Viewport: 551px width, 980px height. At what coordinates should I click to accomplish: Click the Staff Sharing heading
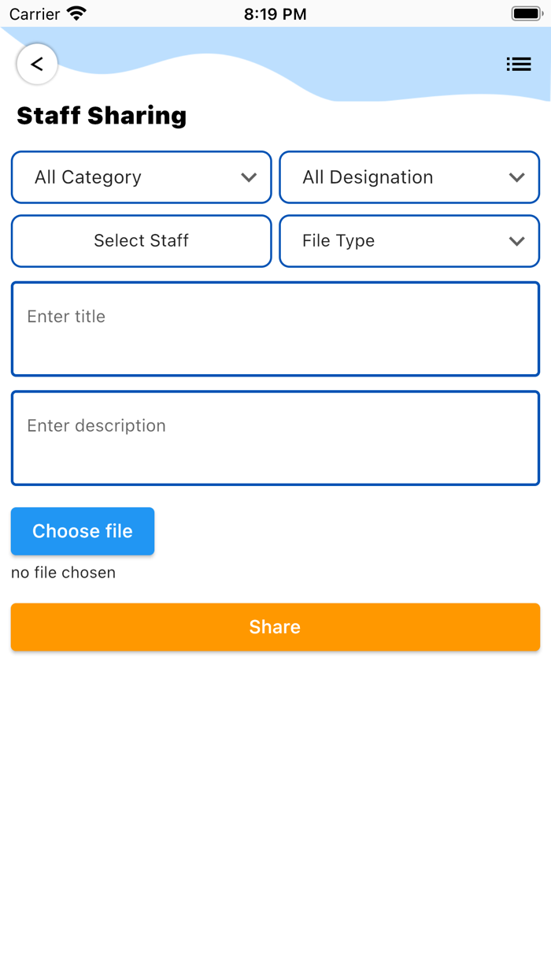tap(102, 116)
